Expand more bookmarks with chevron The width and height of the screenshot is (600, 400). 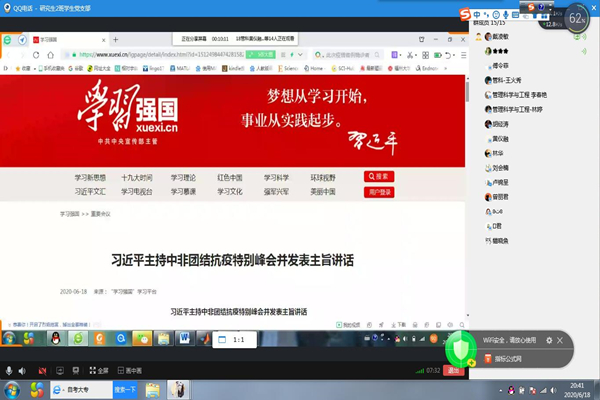[445, 69]
